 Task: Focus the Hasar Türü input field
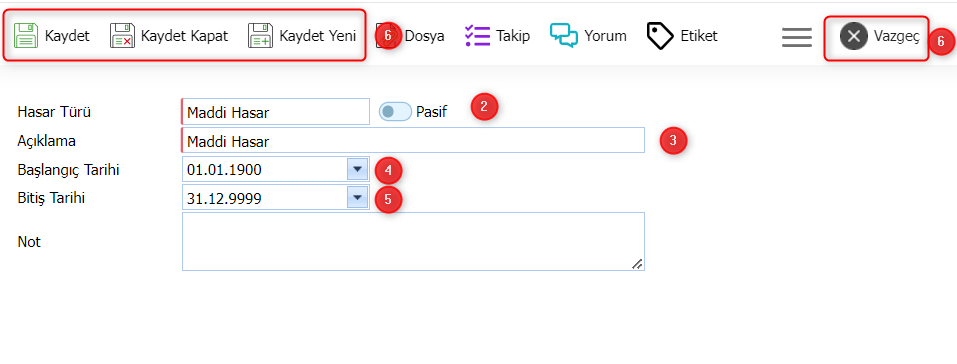[275, 112]
